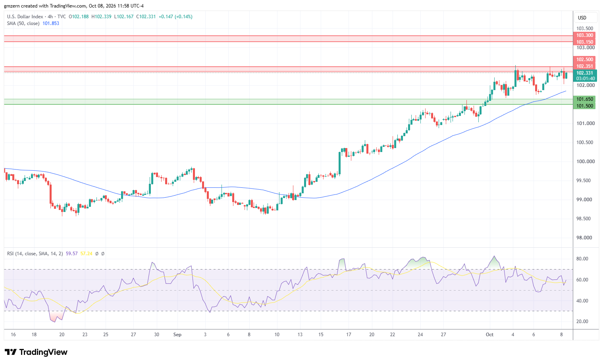Click the 22 date on time axis
The image size is (603, 364).
(393, 335)
